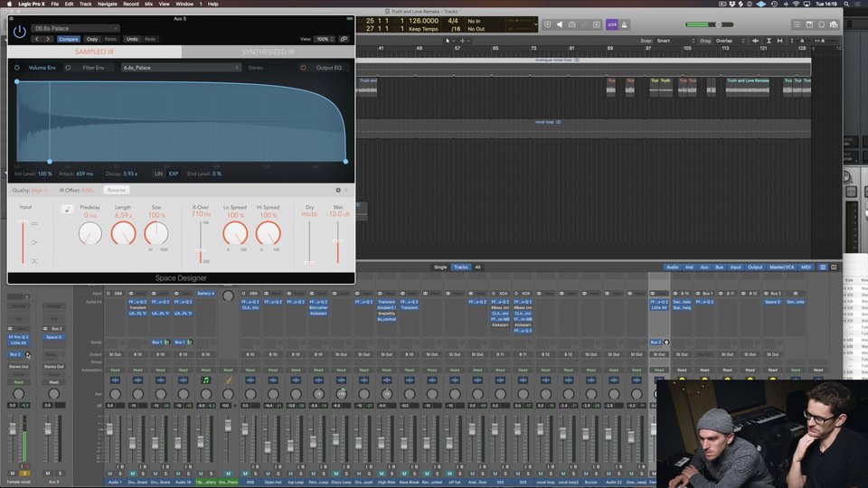Click the plug-in link chain icon
868x488 pixels.
tap(344, 39)
